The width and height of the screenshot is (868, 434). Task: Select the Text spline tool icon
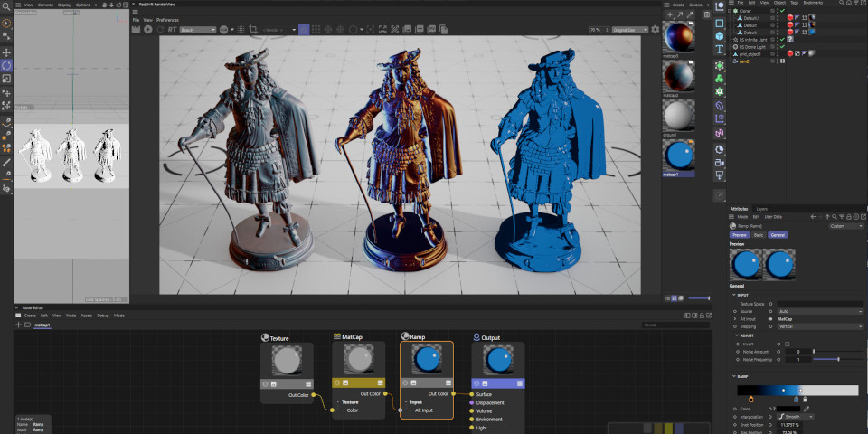coord(720,50)
